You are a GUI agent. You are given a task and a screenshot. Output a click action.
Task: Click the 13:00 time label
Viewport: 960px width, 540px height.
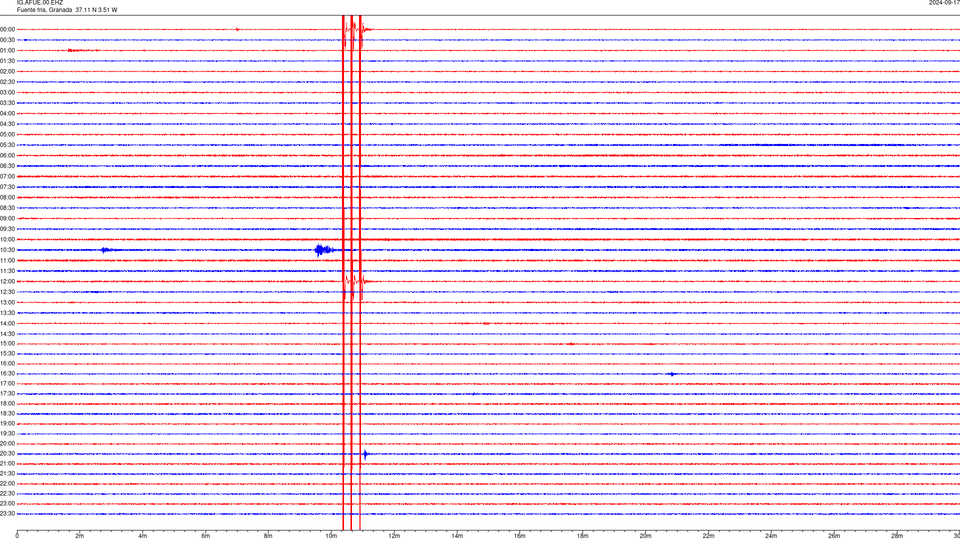tap(8, 302)
